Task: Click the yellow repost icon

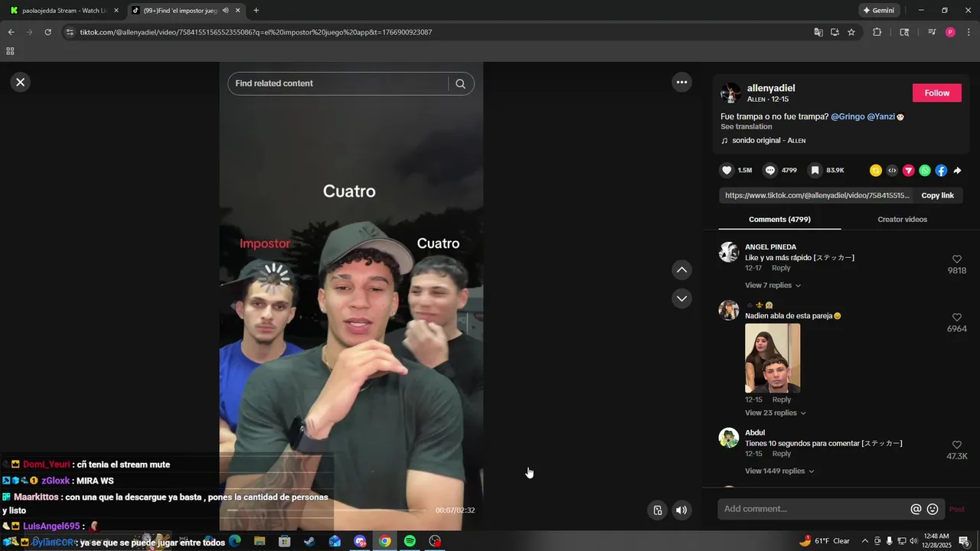Action: tap(876, 170)
